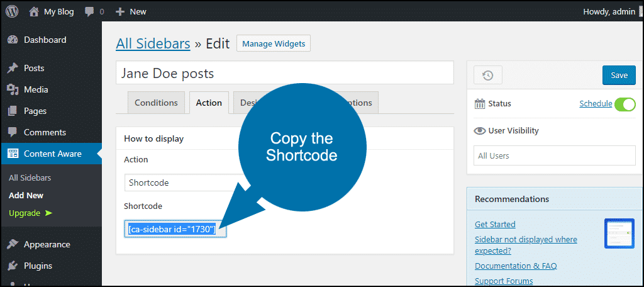Go to All Sidebars submenu item

30,178
